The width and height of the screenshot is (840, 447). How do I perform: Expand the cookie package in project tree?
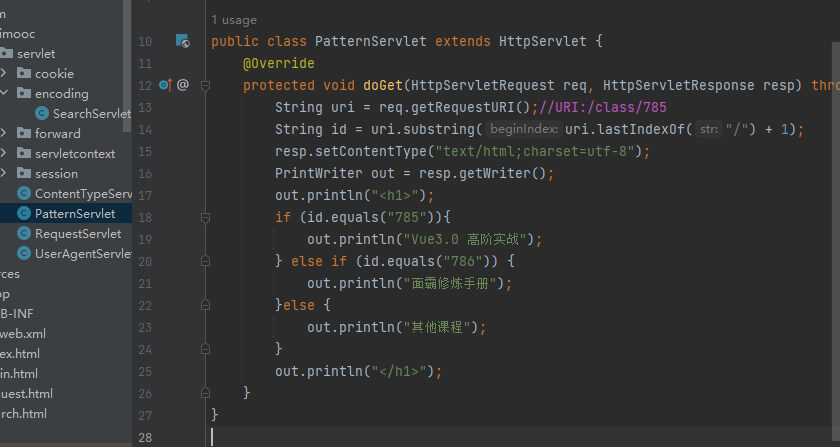point(5,73)
